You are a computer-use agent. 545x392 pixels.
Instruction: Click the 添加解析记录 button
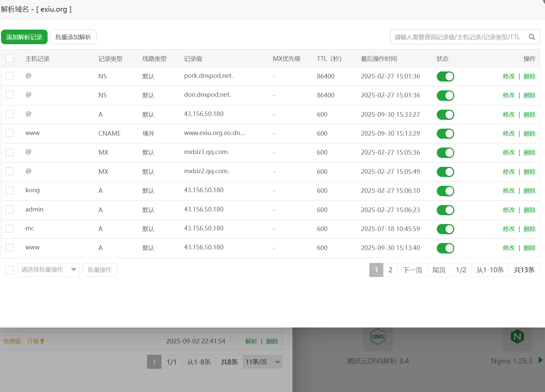click(24, 37)
